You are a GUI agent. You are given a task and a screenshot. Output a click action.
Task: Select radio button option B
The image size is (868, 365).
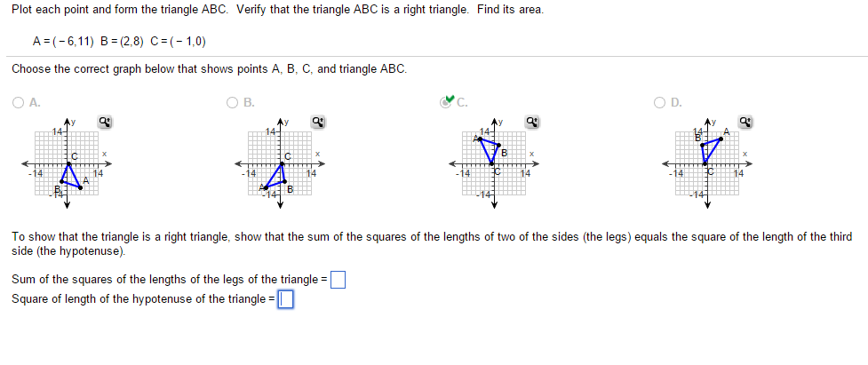(x=233, y=102)
